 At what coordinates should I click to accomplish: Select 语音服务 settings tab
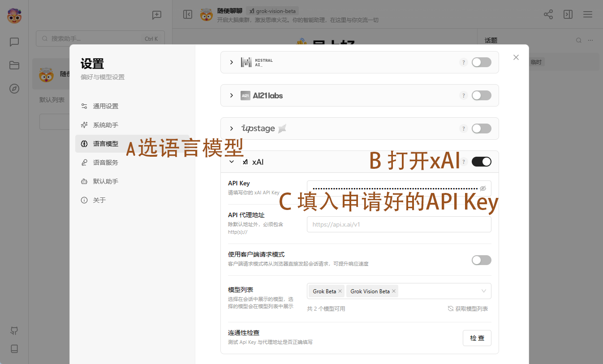[x=133, y=163]
